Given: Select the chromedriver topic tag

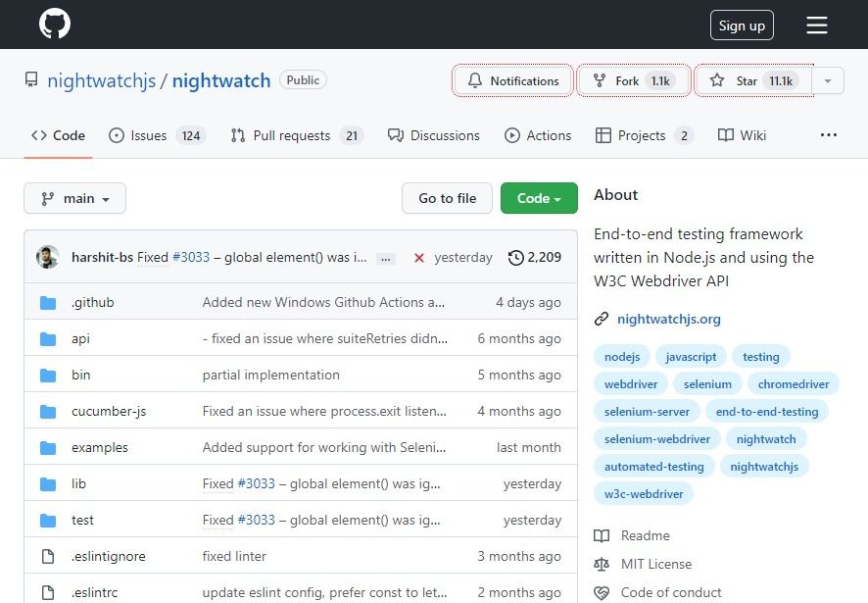Looking at the screenshot, I should [x=794, y=384].
